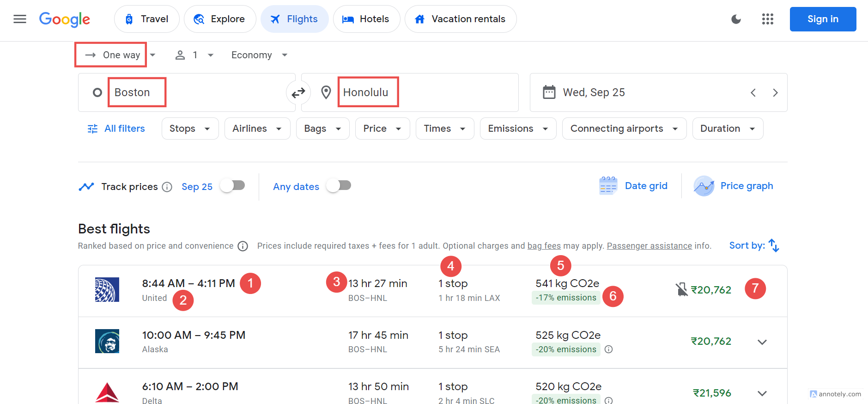Viewport: 868px width, 404px height.
Task: Switch to the Hotels tab
Action: coord(366,19)
